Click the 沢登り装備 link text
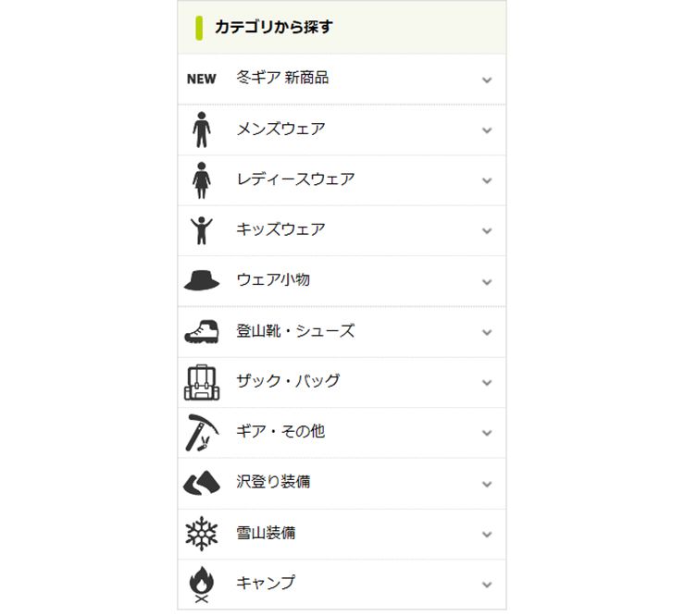Viewport: 685px width, 616px height. [273, 483]
